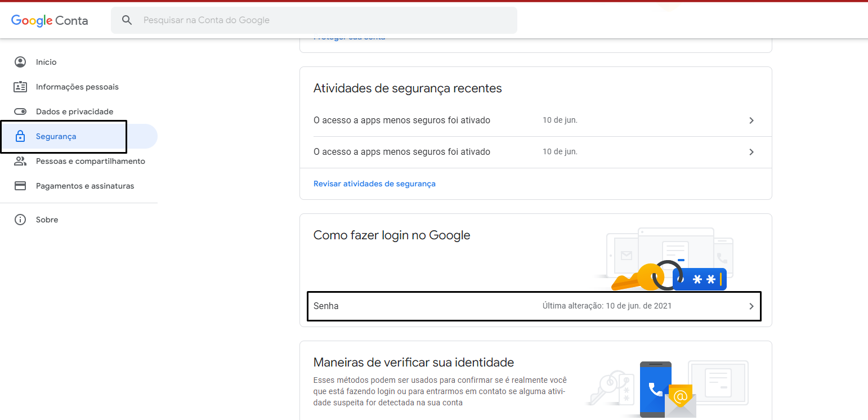Click the Pagamentos e assinaturas card icon
This screenshot has width=868, height=420.
coord(20,186)
